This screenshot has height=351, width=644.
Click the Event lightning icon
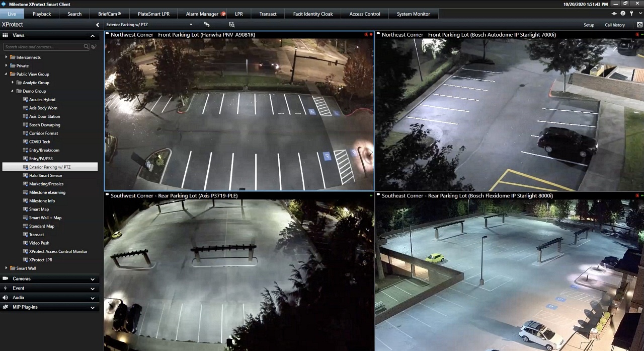[6, 288]
